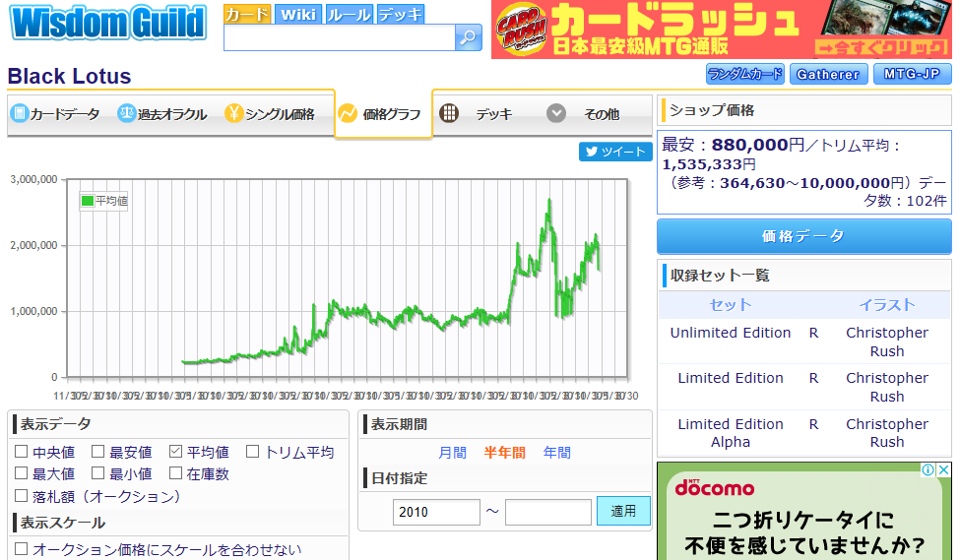
Task: Click the scales icon for past oracle
Action: (x=126, y=113)
